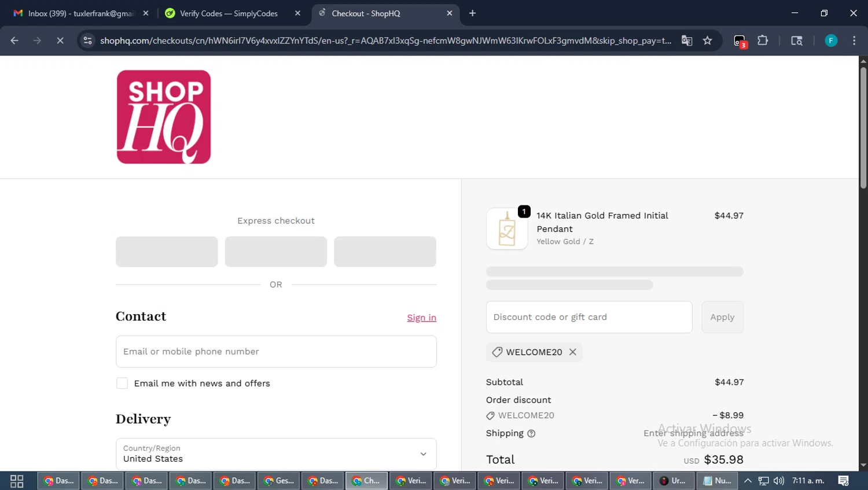
Task: Click the 'Contact' heading
Action: [x=141, y=316]
